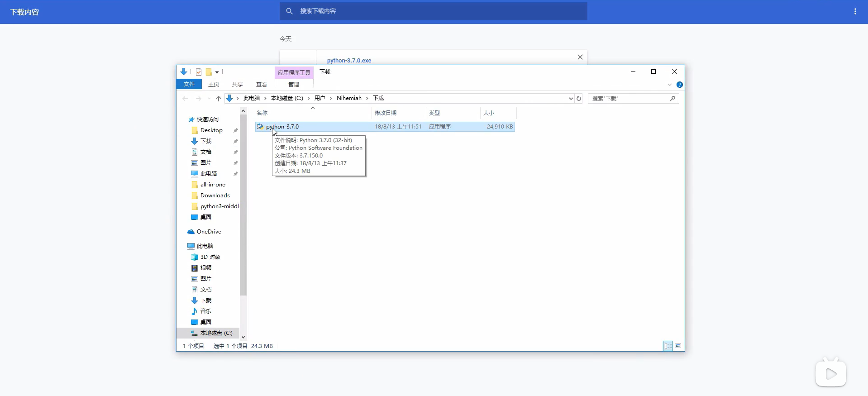Switch to details view layout
This screenshot has height=396, width=868.
tap(668, 346)
